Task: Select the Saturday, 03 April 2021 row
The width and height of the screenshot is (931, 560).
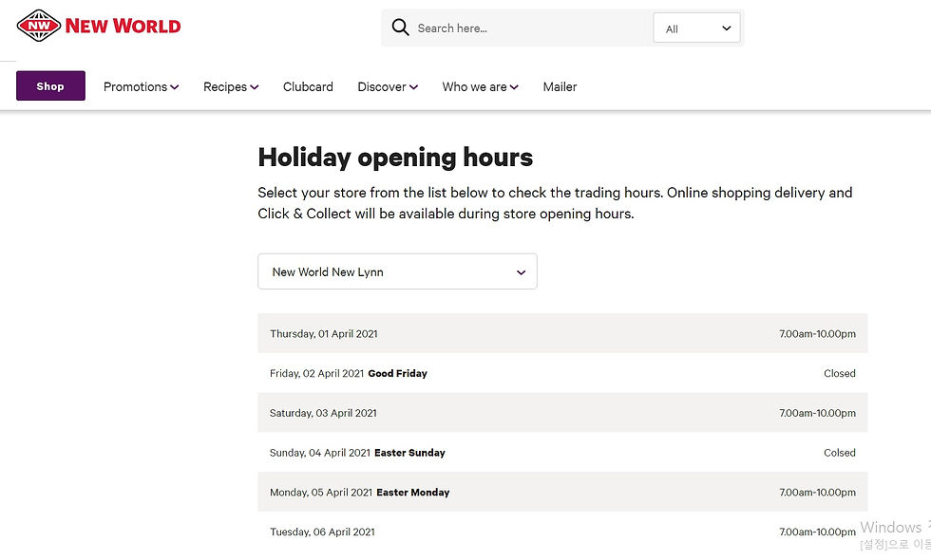Action: click(562, 413)
